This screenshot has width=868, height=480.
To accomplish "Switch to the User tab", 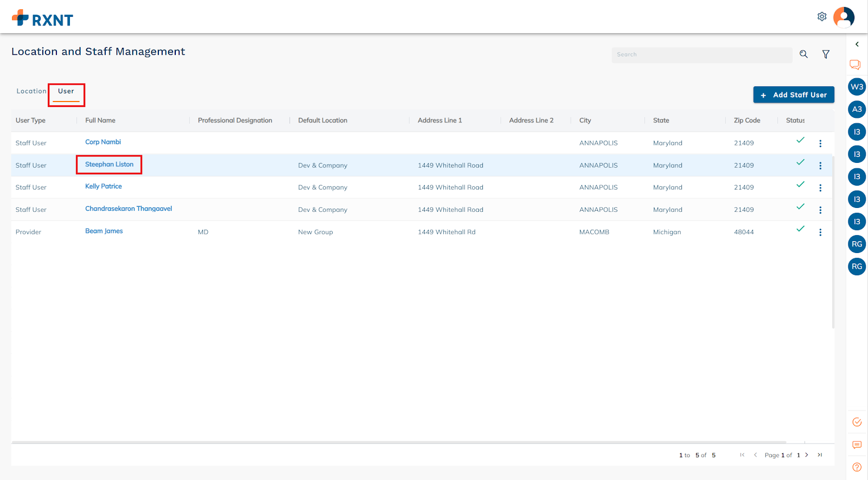I will pyautogui.click(x=66, y=91).
